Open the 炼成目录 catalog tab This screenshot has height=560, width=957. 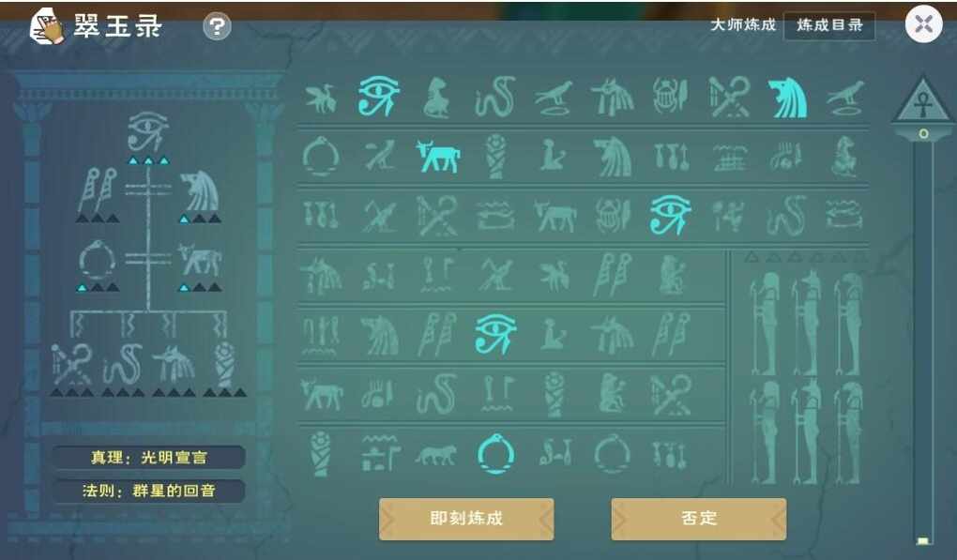(828, 25)
